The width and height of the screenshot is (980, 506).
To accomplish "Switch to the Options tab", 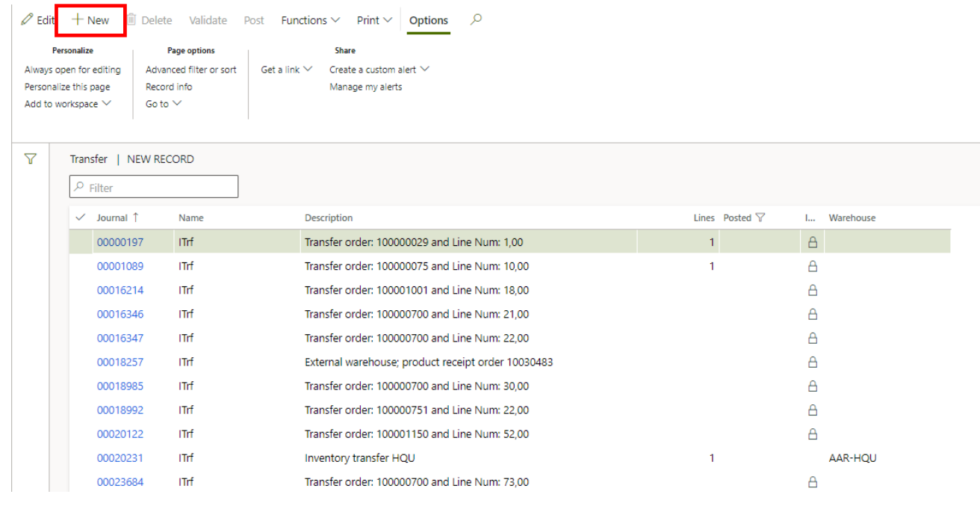I will pos(429,20).
